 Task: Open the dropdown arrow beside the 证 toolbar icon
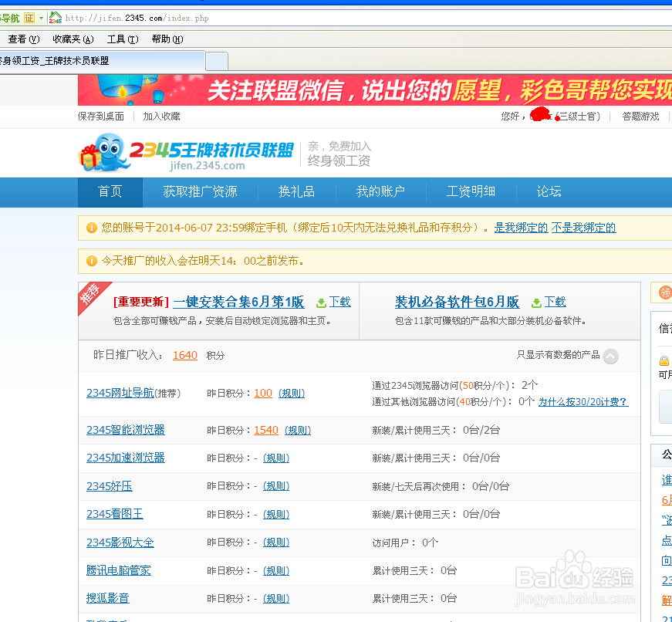[41, 18]
